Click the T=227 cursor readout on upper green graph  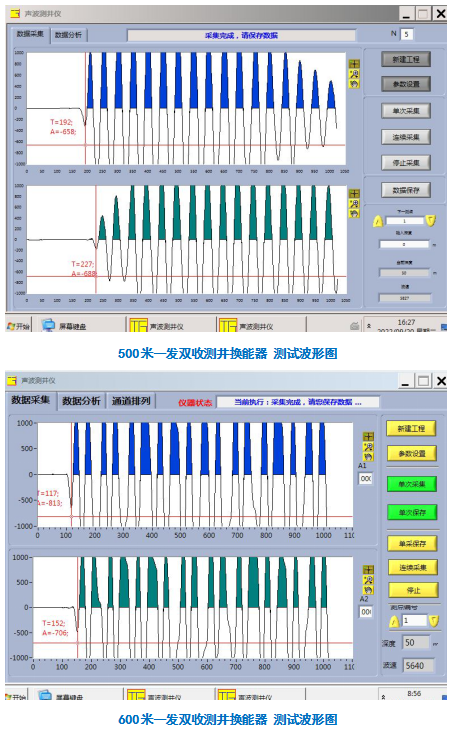coord(84,268)
